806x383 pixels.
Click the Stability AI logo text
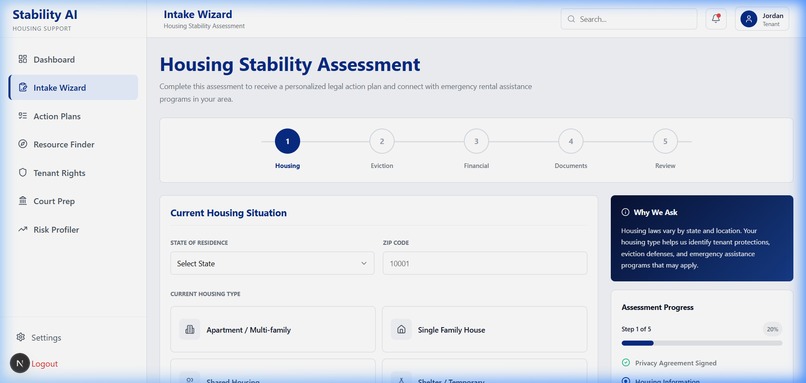tap(45, 14)
